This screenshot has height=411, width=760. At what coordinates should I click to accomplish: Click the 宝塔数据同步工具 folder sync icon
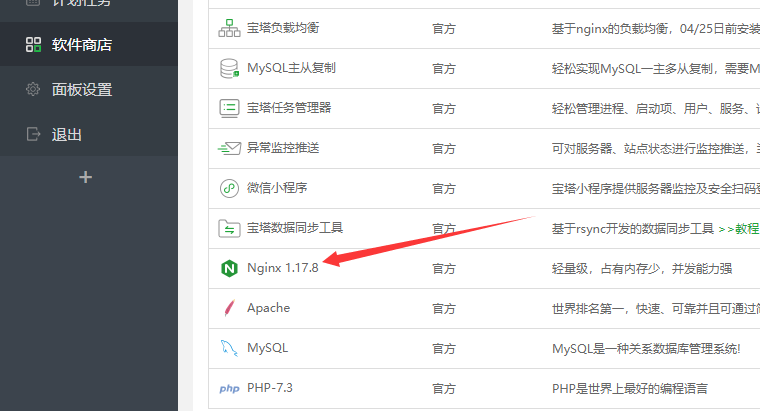(x=229, y=228)
